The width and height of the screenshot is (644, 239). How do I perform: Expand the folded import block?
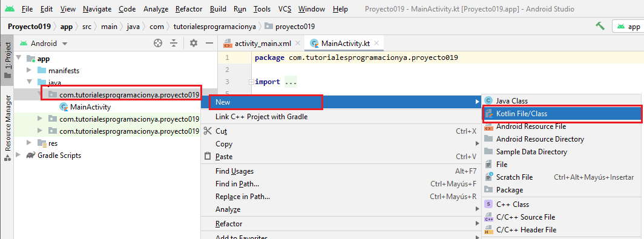point(251,82)
